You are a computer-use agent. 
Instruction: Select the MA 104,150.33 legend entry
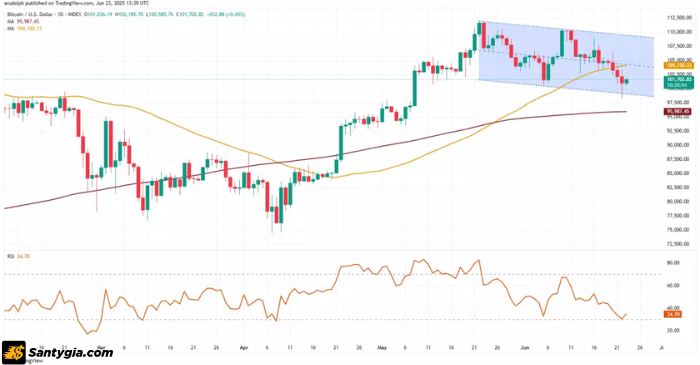click(x=25, y=29)
